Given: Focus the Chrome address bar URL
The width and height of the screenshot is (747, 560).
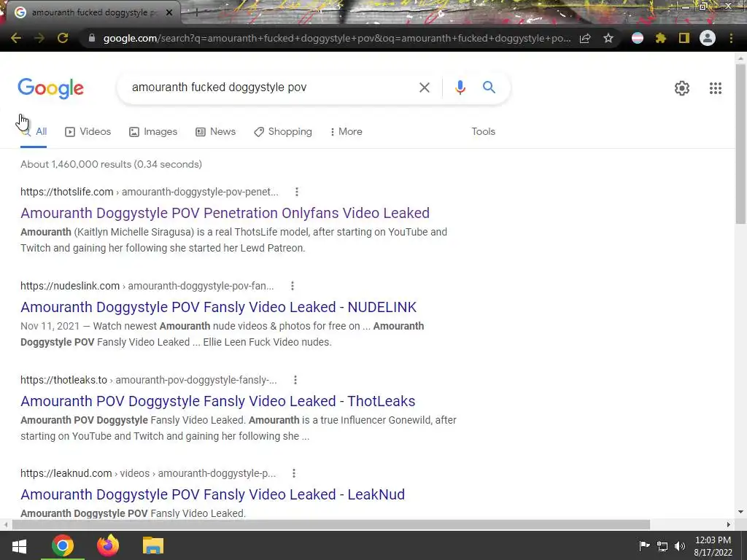Looking at the screenshot, I should [x=337, y=38].
